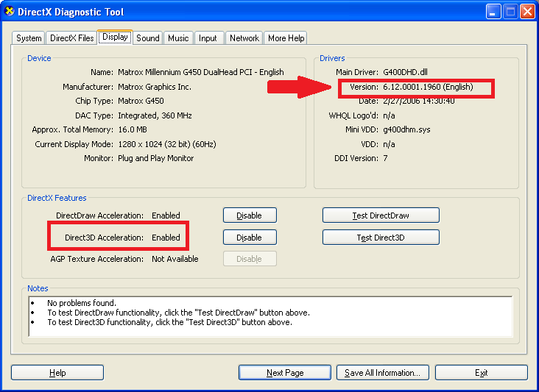The height and width of the screenshot is (392, 539).
Task: Run the Test DirectDraw button
Action: [x=381, y=215]
